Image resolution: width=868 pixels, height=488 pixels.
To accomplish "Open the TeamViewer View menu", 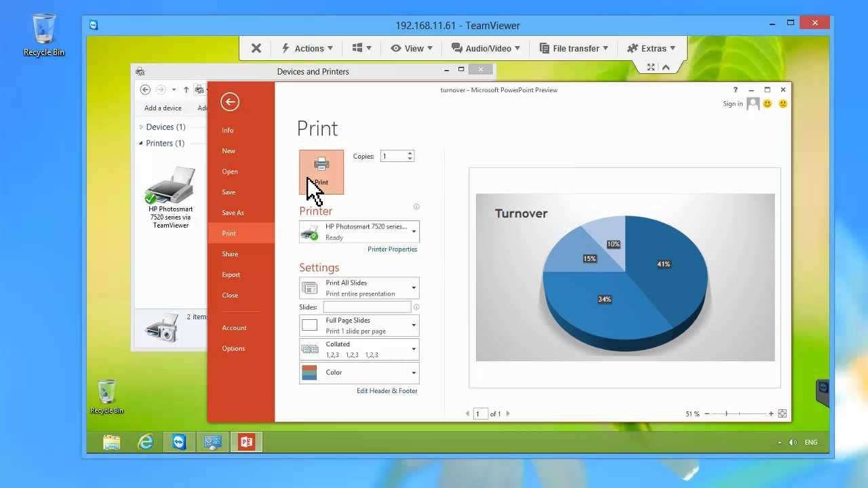I will (x=412, y=48).
